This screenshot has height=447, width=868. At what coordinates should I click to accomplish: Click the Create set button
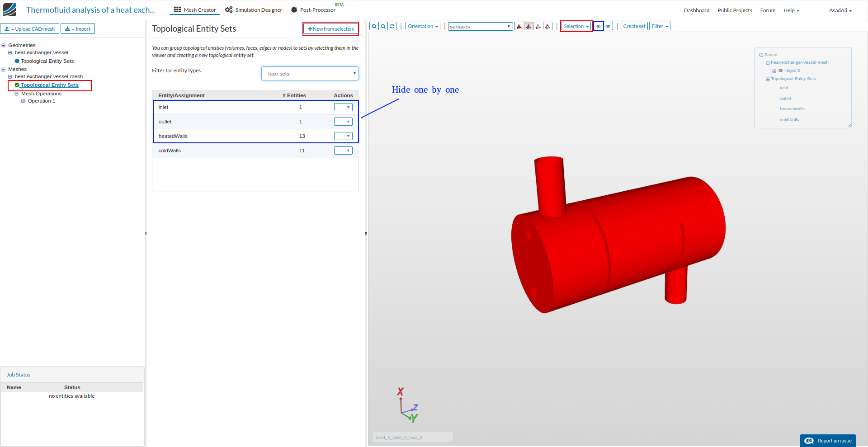click(634, 26)
